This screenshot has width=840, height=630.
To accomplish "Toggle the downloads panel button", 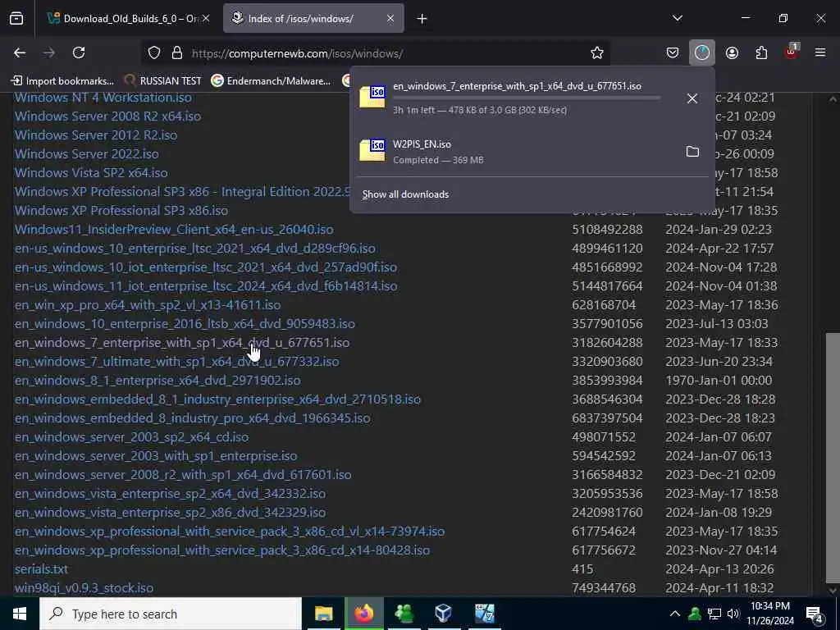I will tap(702, 52).
